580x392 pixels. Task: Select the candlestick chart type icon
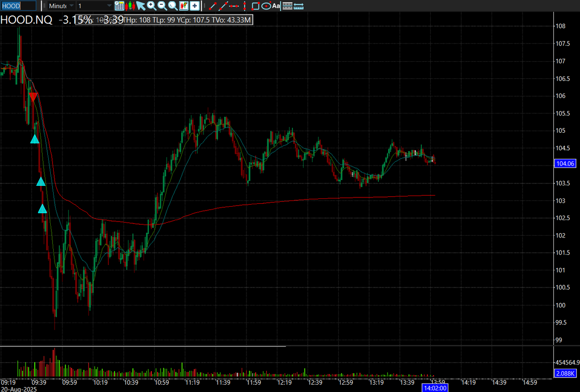point(130,6)
